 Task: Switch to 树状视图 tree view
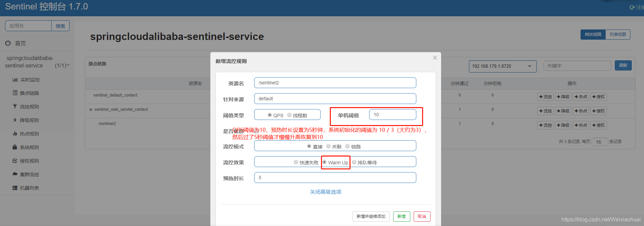(x=593, y=35)
